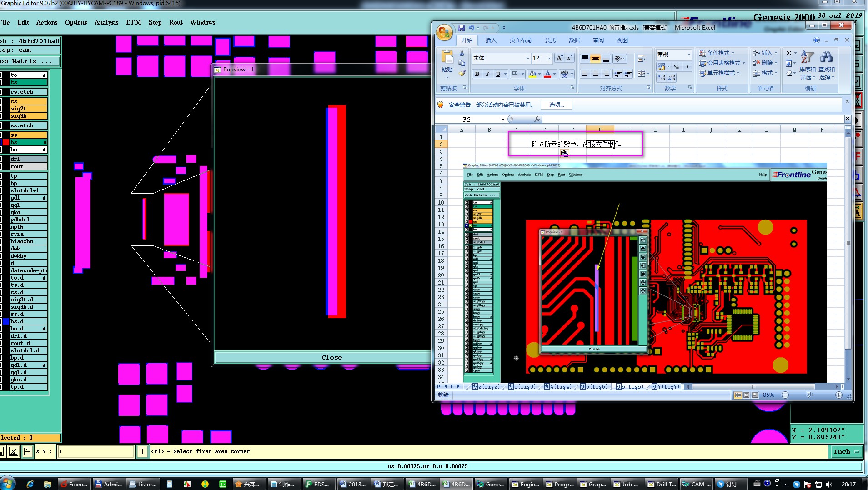Increase font size with grow font icon

(559, 58)
